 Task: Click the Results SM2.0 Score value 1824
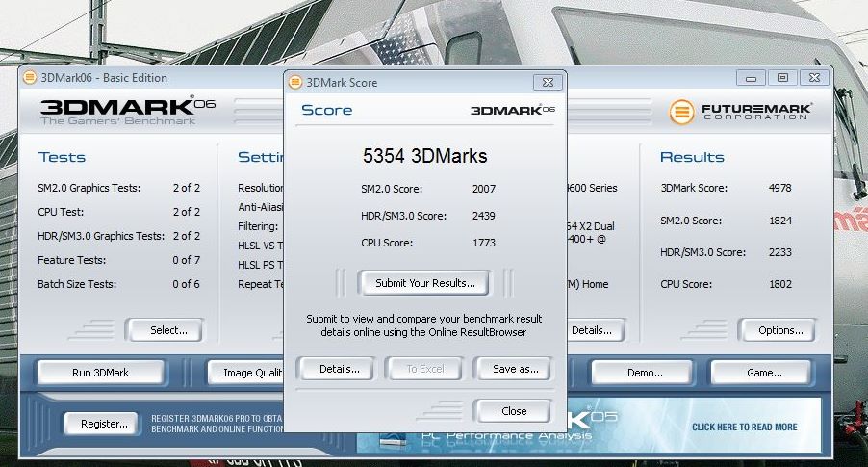[779, 221]
